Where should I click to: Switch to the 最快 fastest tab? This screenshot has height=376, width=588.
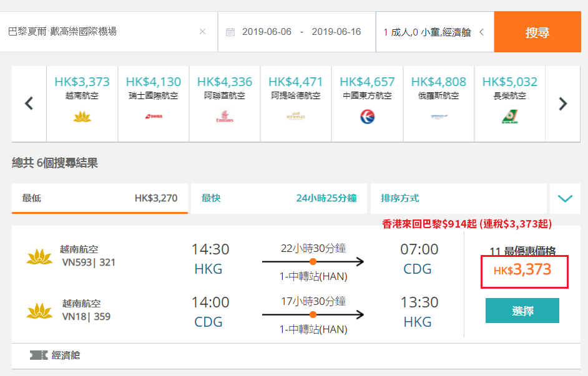pyautogui.click(x=279, y=198)
